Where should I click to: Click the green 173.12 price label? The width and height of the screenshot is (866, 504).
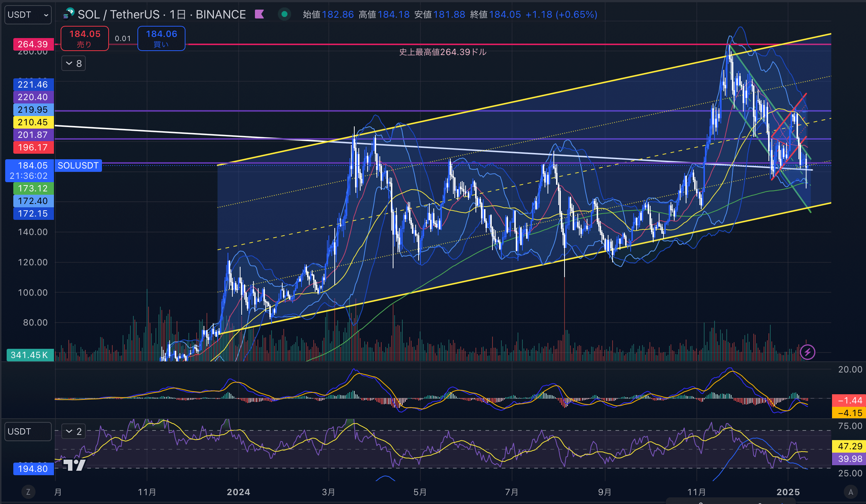(33, 188)
